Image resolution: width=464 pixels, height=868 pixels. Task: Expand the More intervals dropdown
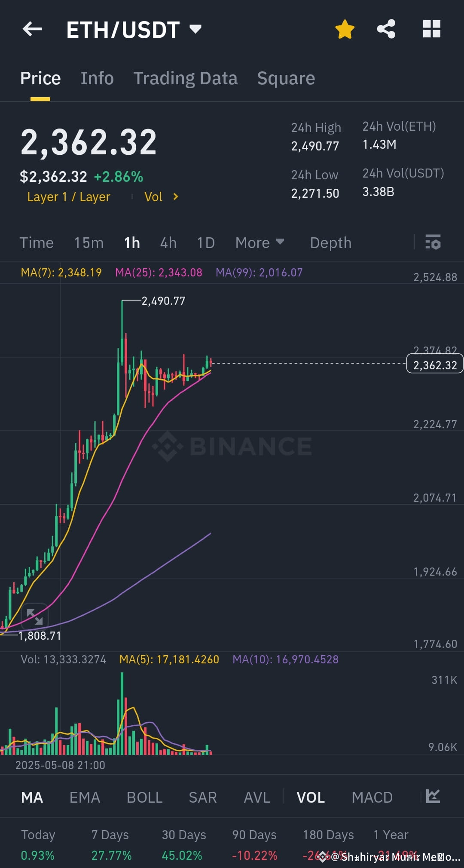(259, 243)
